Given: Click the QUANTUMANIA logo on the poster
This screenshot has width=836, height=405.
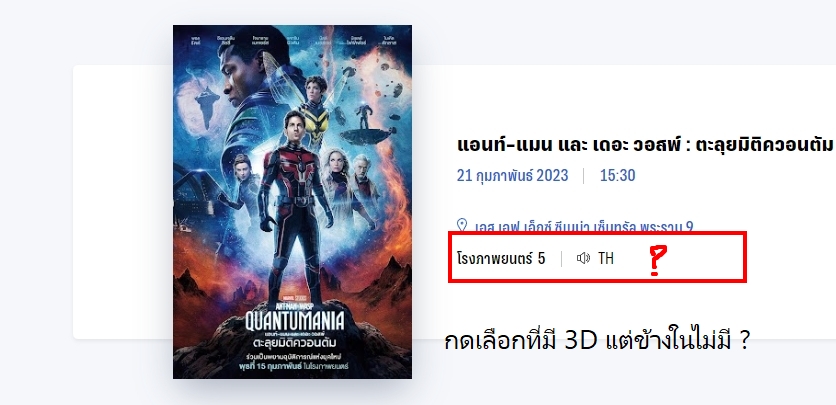Looking at the screenshot, I should [x=294, y=320].
